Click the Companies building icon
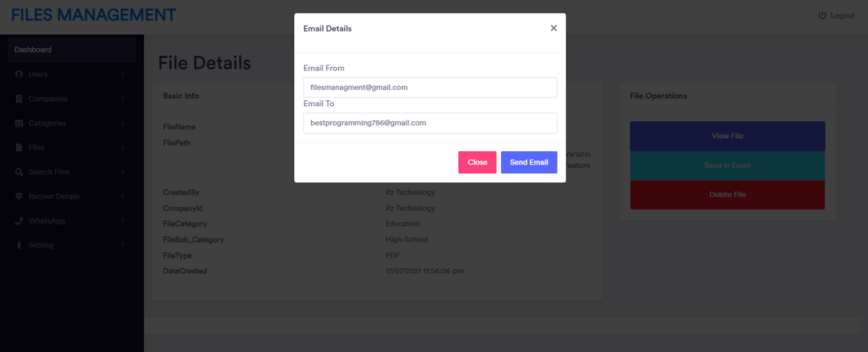Screen dimensions: 868x352 pyautogui.click(x=19, y=98)
